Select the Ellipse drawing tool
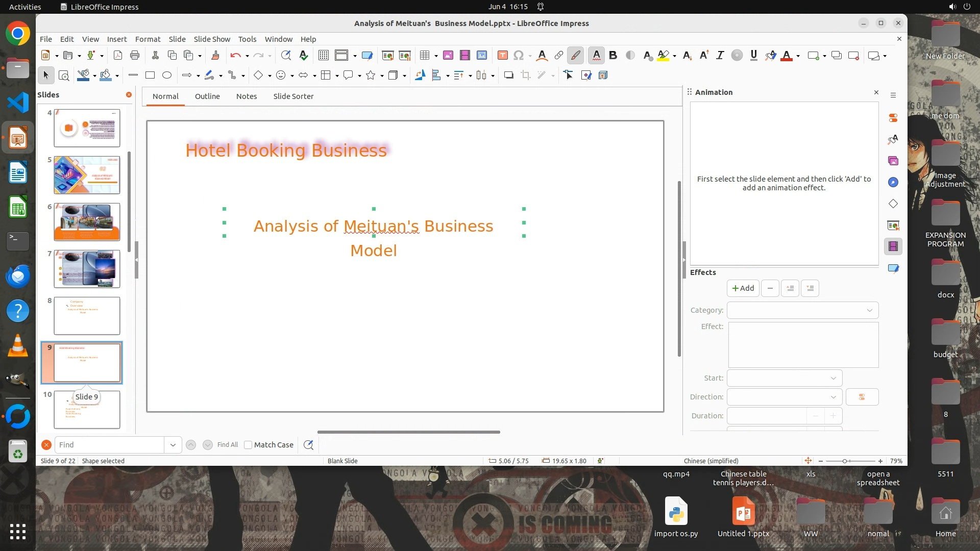980x551 pixels. [167, 76]
